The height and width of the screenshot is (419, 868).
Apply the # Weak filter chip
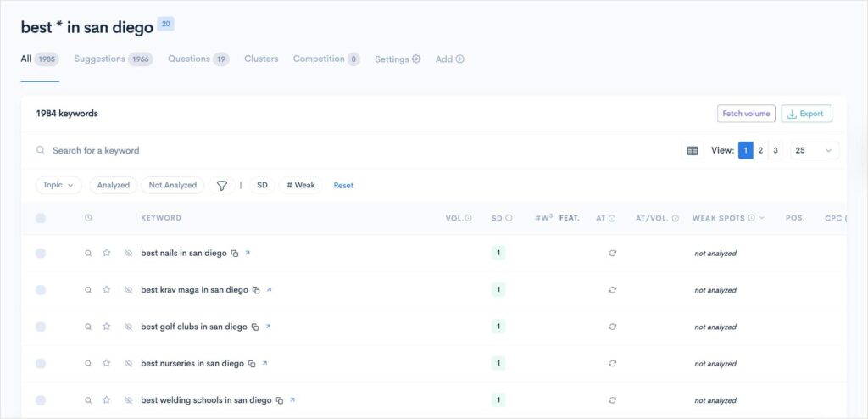pyautogui.click(x=301, y=185)
